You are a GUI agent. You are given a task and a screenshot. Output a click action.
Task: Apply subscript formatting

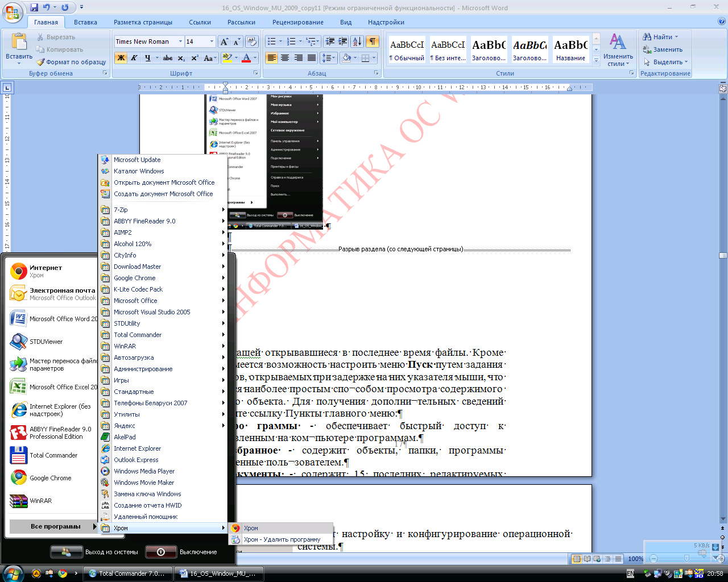point(181,58)
